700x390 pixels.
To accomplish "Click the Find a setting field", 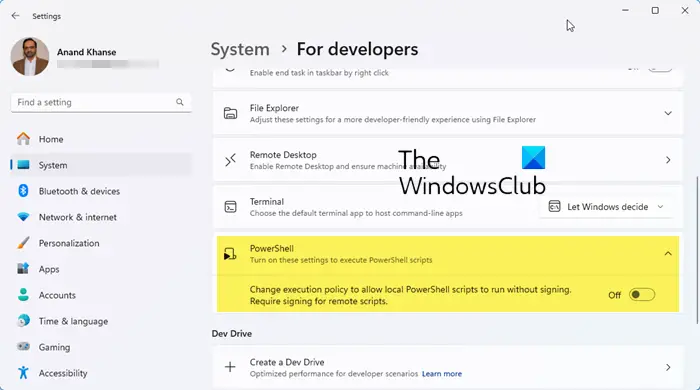I will pyautogui.click(x=101, y=102).
